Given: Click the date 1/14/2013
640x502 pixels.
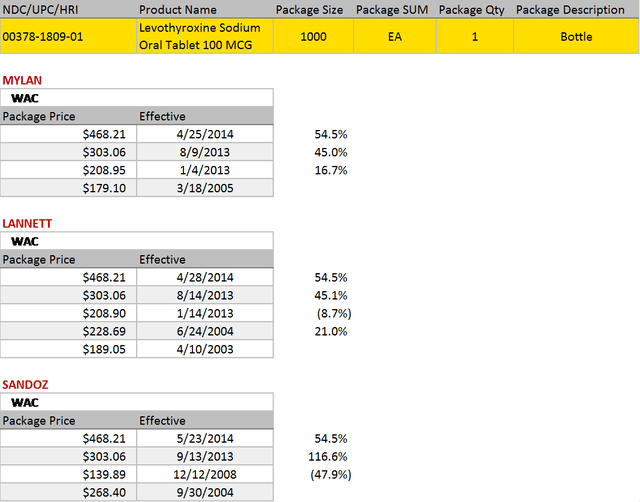Looking at the screenshot, I should 205,313.
